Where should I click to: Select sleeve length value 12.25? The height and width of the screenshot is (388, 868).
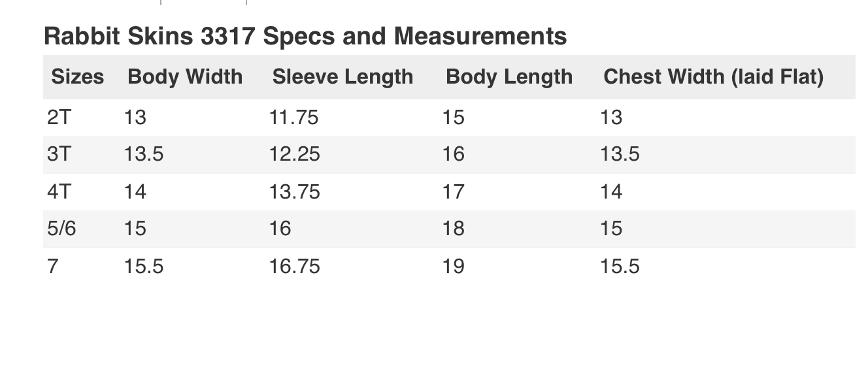pyautogui.click(x=294, y=154)
